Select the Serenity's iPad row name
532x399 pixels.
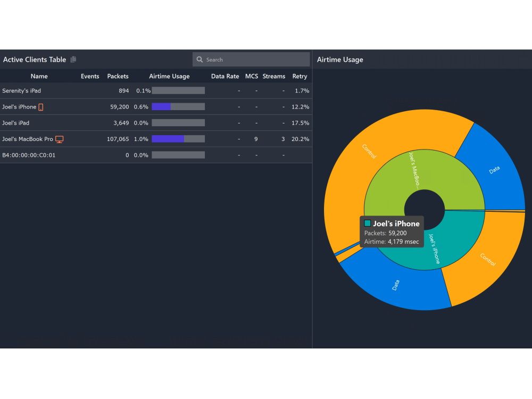[x=21, y=90]
